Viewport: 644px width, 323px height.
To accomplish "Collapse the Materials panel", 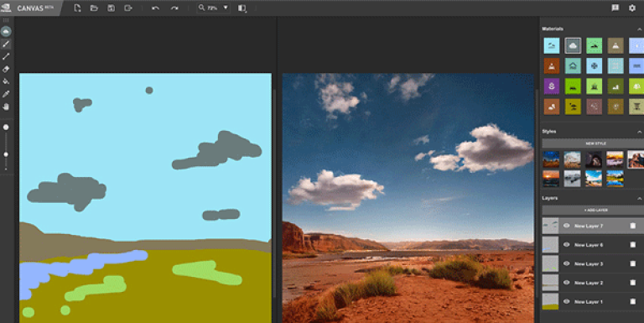I will (x=640, y=29).
